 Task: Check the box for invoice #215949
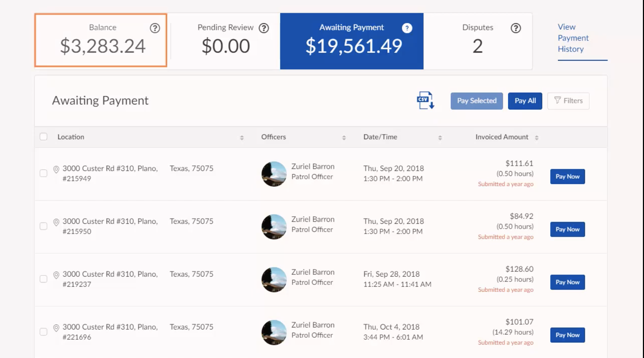pos(43,173)
